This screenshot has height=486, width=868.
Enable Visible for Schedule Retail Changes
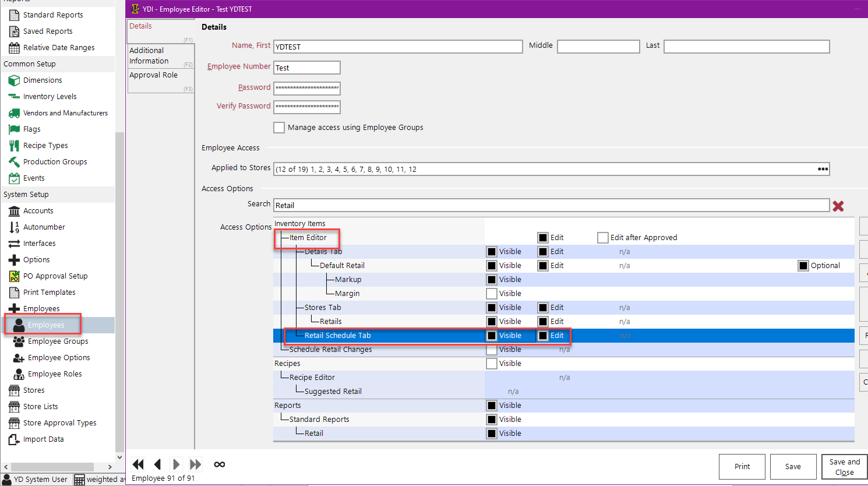point(492,350)
